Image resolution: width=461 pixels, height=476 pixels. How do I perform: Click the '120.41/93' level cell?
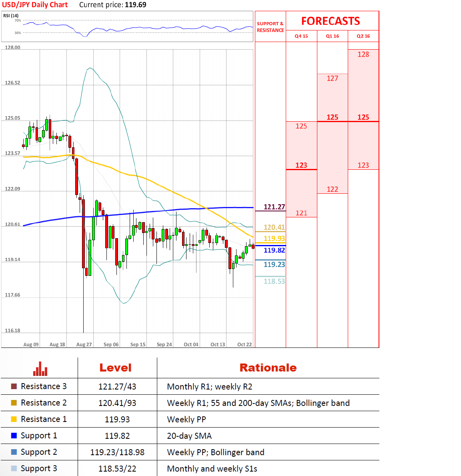[117, 403]
